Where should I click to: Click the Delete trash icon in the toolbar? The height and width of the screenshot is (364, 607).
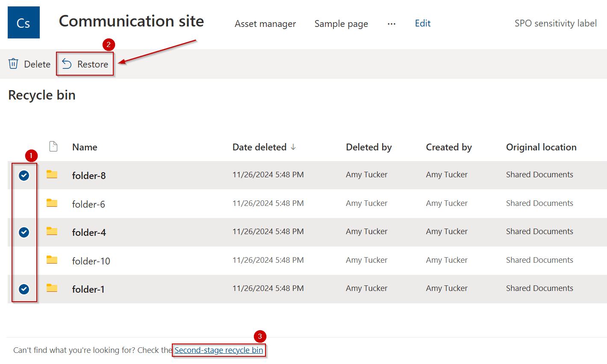click(13, 64)
